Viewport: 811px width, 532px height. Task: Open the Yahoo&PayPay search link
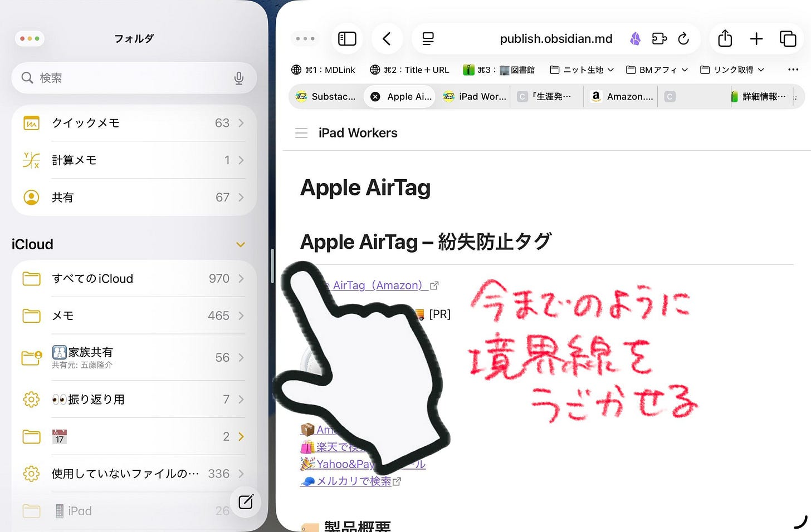click(363, 464)
